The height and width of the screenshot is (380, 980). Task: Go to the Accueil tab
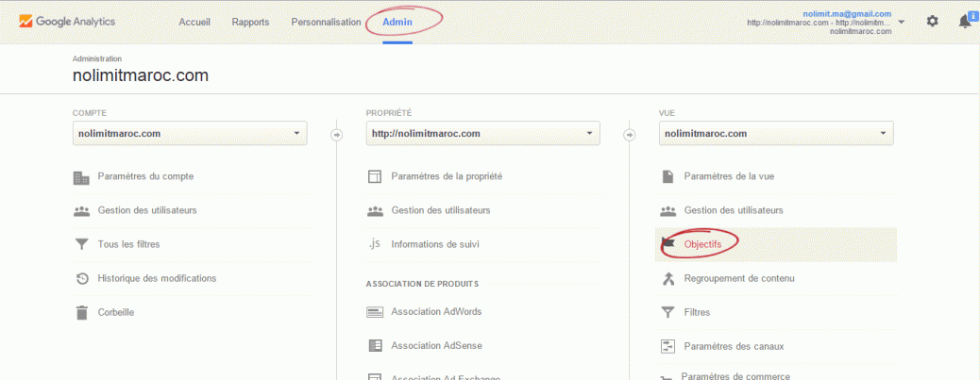tap(194, 22)
